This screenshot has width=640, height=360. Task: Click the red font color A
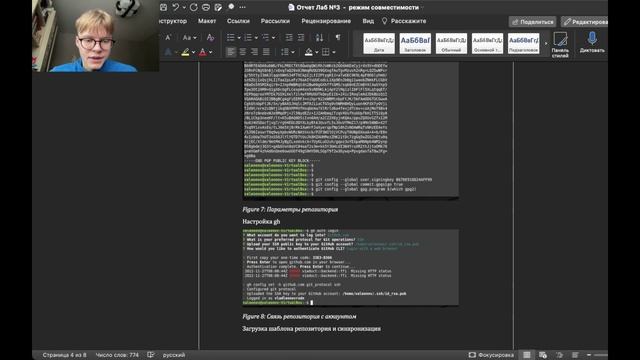[202, 52]
